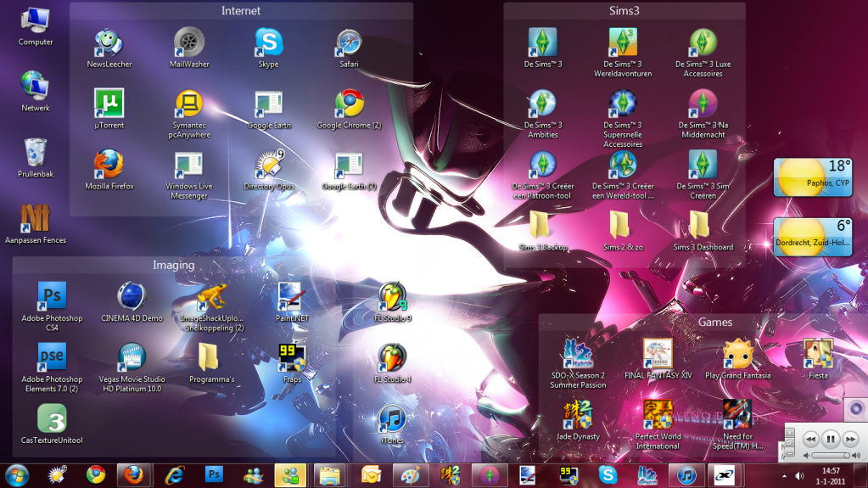Open the Aanpassen Fences shortcut
The width and height of the screenshot is (868, 488).
tap(36, 224)
